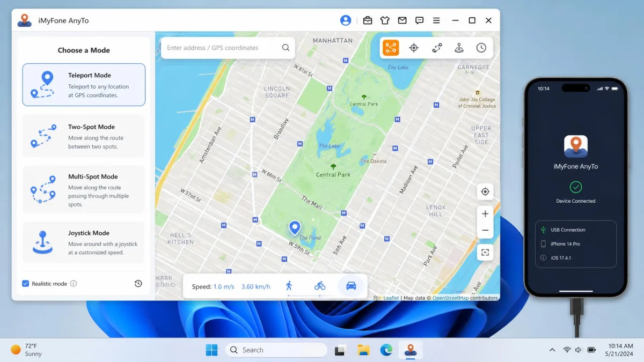Click the search magnifier icon
The width and height of the screenshot is (644, 362).
coord(286,48)
